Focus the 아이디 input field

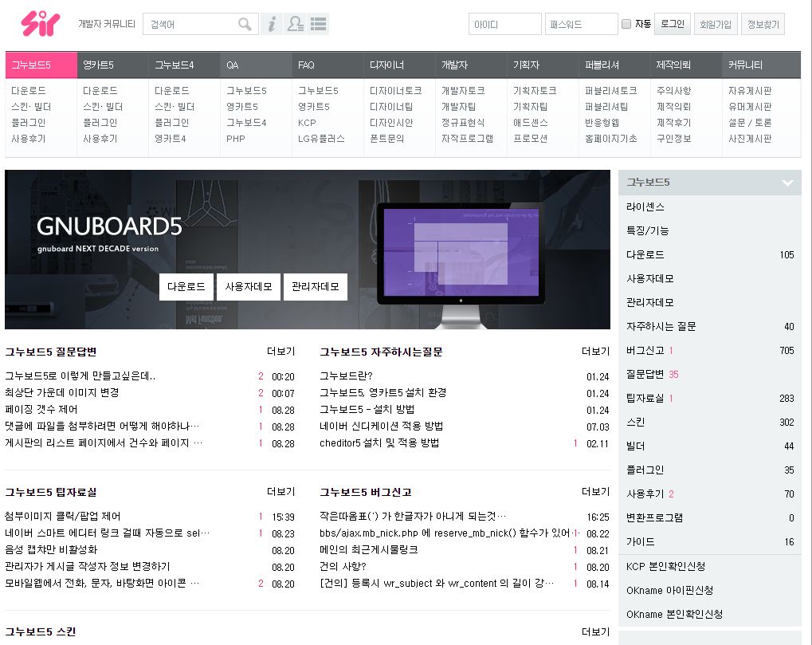coord(504,25)
